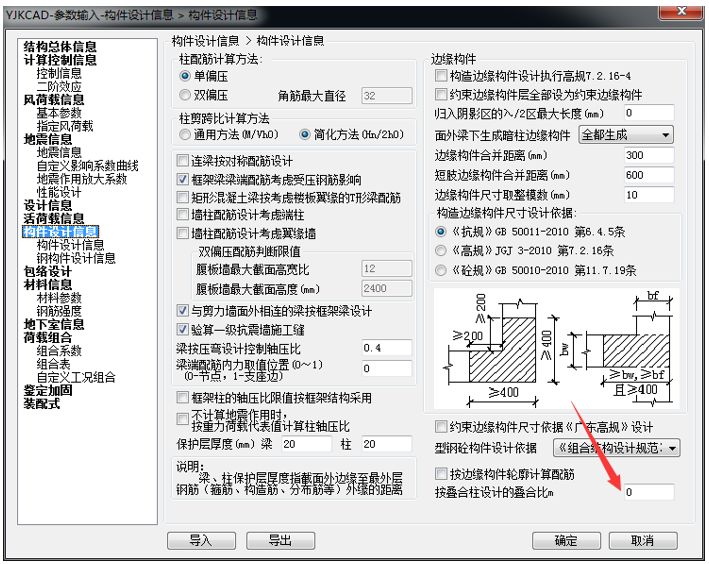Open 型钢砼构件设计依据 dropdown

point(616,448)
